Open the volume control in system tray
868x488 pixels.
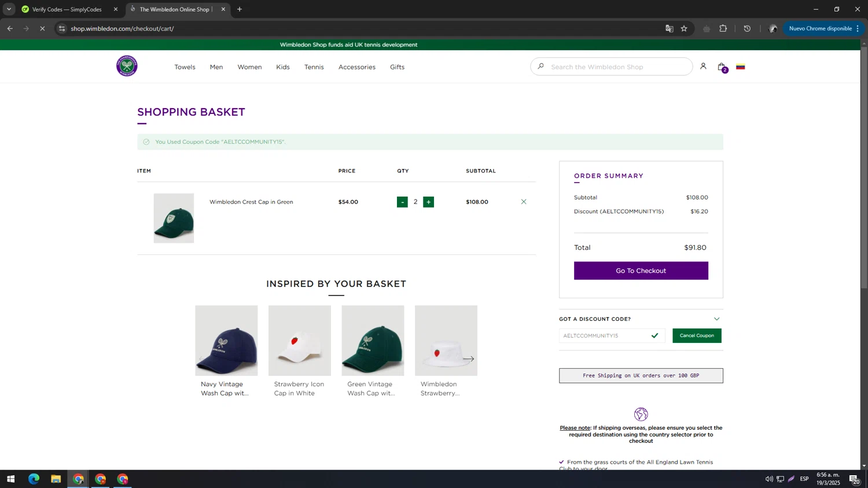pos(769,479)
